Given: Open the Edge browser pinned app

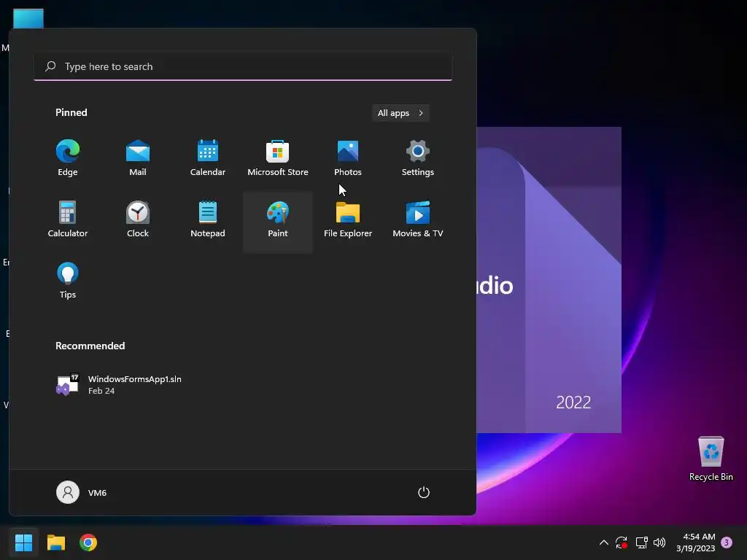Looking at the screenshot, I should pyautogui.click(x=68, y=158).
